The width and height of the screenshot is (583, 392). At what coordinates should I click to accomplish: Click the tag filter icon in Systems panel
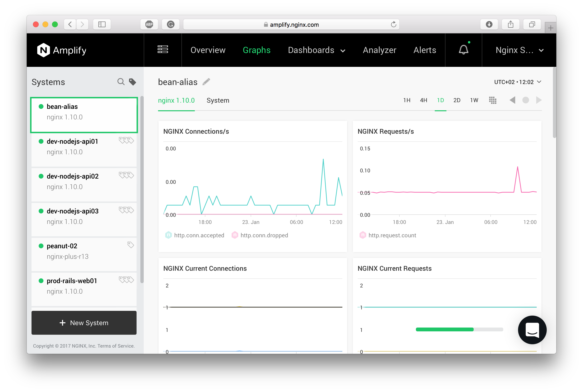pos(132,81)
